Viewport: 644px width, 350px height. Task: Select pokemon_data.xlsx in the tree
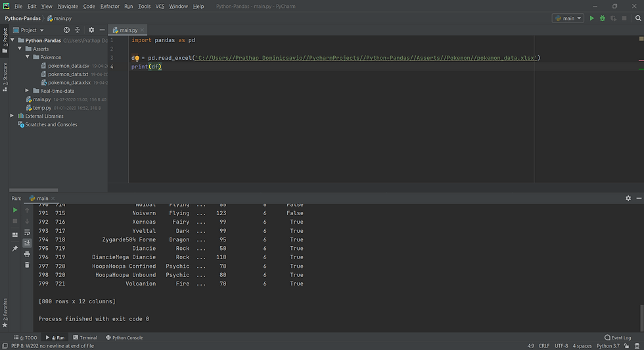click(69, 82)
